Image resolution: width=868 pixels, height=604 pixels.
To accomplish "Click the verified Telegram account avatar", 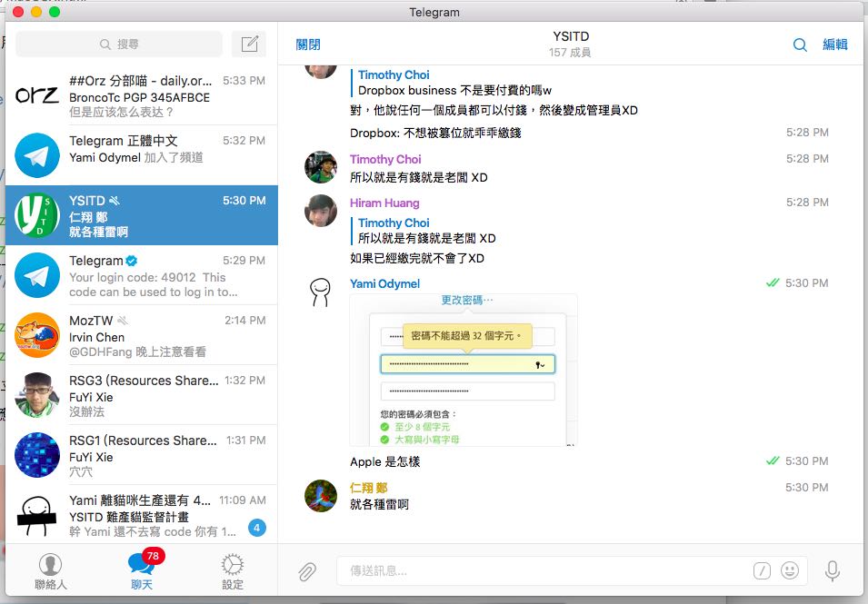I will coord(37,275).
